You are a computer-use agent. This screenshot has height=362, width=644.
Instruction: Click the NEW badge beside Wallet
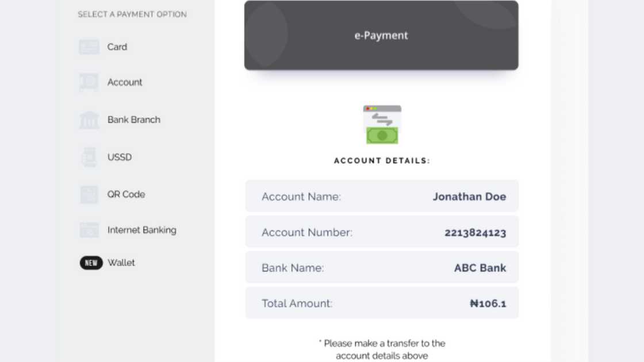pyautogui.click(x=90, y=263)
